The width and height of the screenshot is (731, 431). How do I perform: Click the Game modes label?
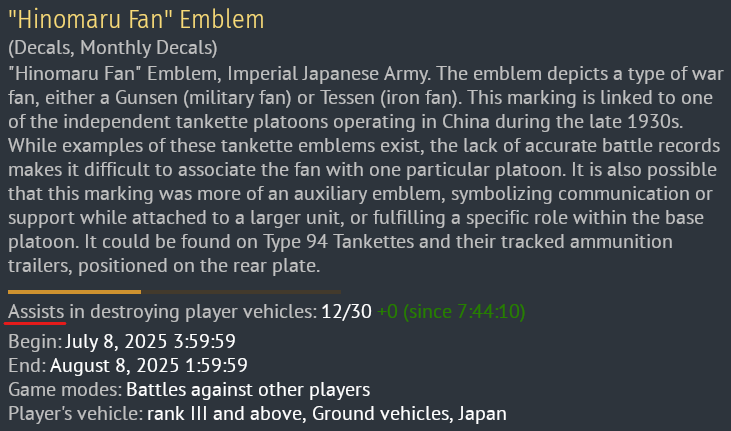point(65,389)
